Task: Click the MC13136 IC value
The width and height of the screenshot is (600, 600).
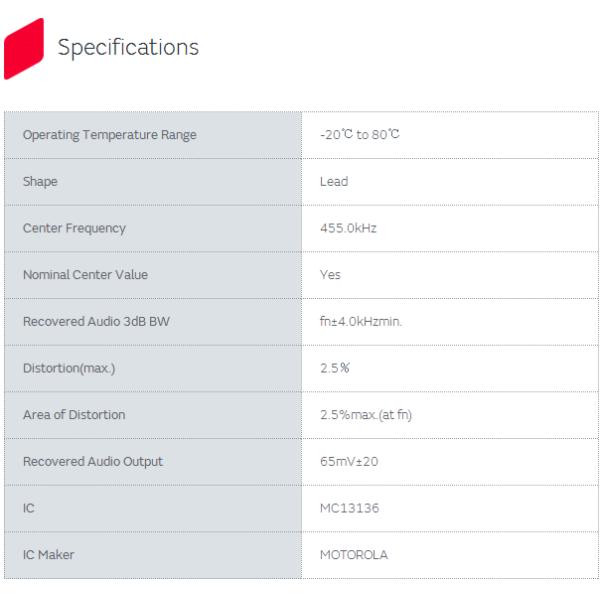Action: (349, 508)
